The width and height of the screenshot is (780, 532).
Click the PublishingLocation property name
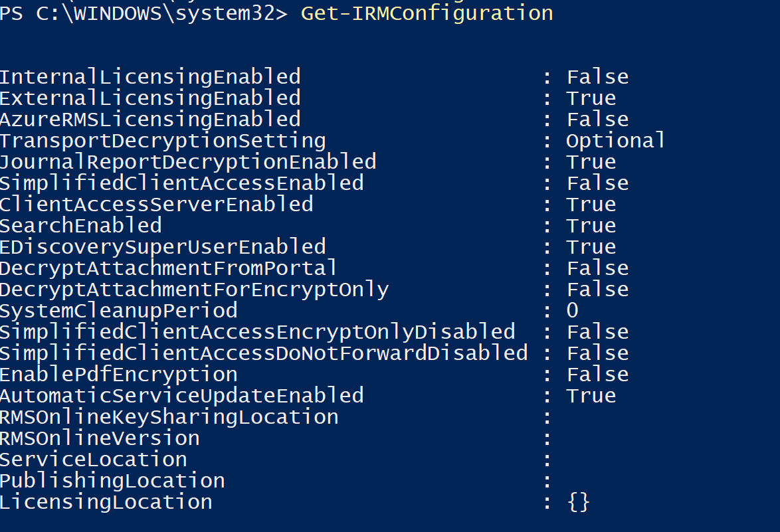click(112, 481)
